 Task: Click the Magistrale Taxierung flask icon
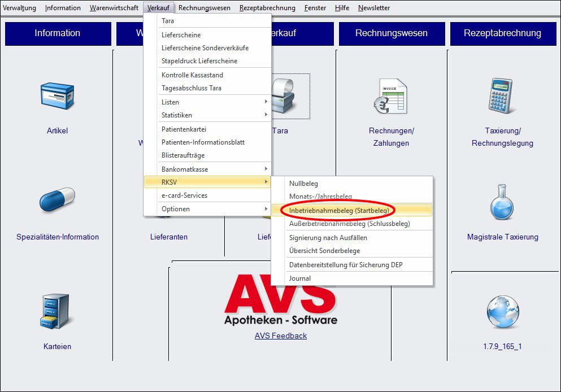tap(502, 202)
